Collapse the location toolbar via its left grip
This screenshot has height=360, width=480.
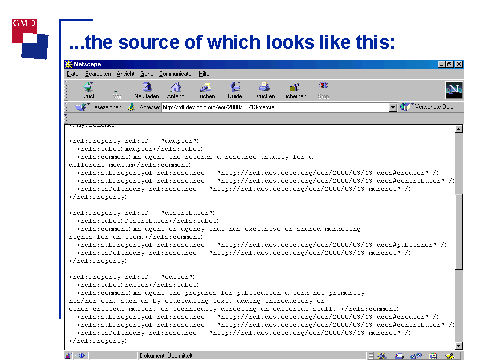66,107
